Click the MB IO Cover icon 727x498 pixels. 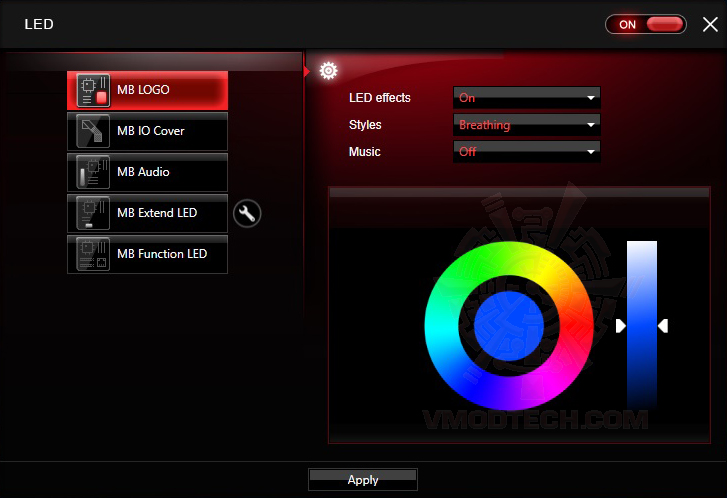[x=93, y=131]
